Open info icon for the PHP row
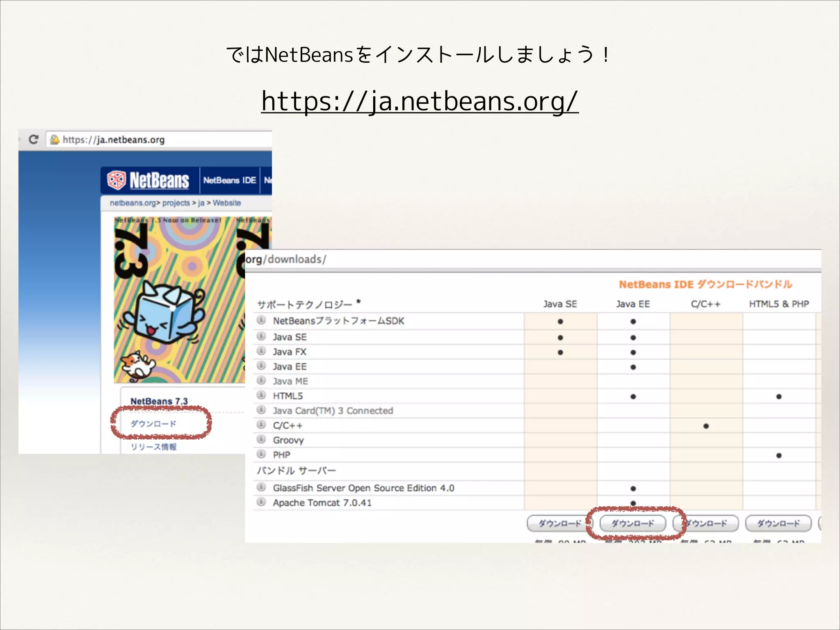 (261, 454)
